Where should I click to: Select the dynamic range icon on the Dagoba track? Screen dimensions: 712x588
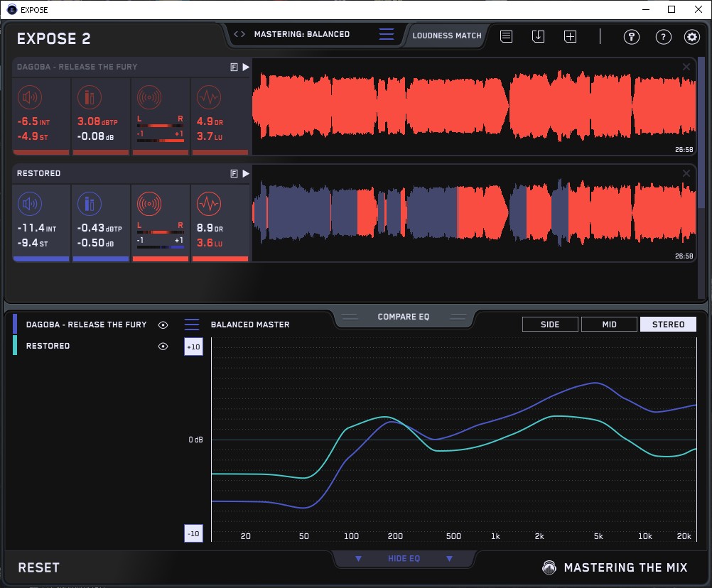pos(209,97)
